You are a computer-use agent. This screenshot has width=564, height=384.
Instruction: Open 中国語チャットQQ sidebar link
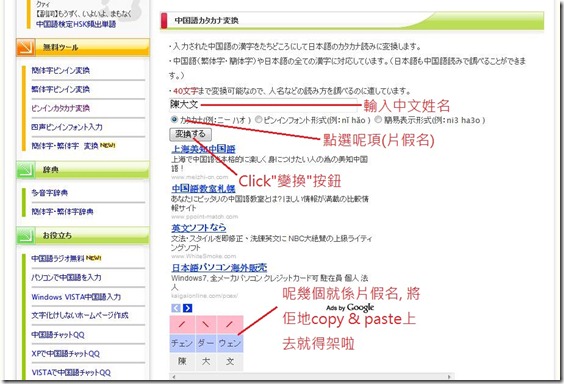[x=58, y=335]
